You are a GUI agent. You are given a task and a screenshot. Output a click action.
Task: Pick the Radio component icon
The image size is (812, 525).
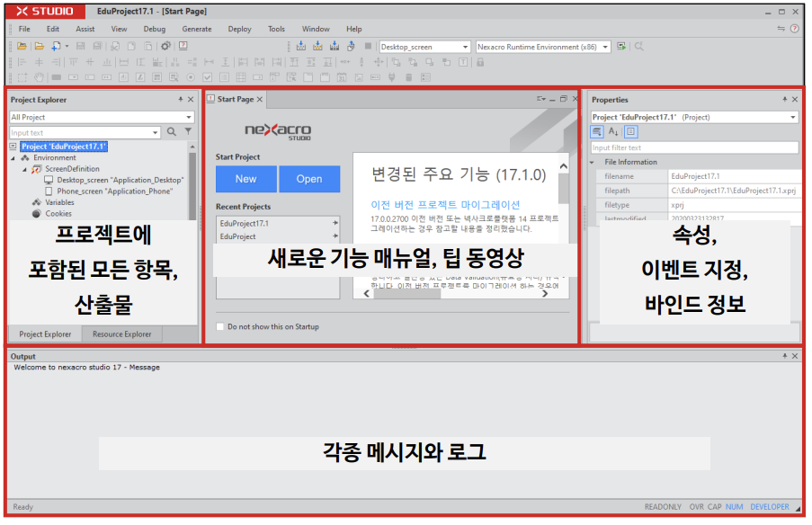point(191,77)
